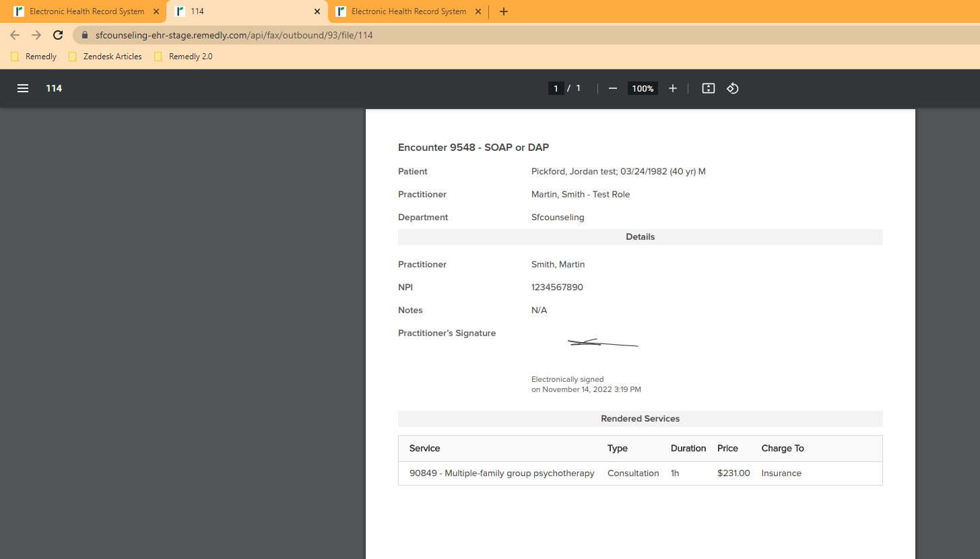Switch to first Electronic Health Record System tab
This screenshot has width=980, height=559.
86,11
